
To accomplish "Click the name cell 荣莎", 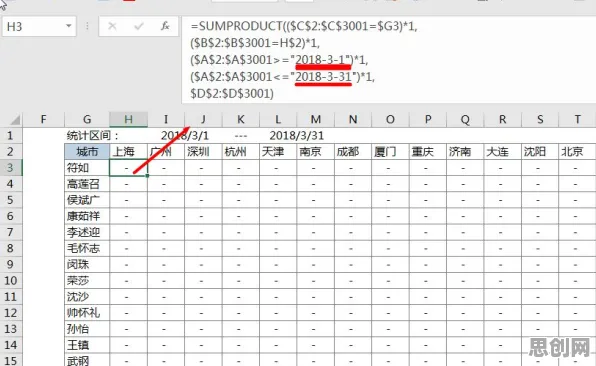I will click(87, 280).
